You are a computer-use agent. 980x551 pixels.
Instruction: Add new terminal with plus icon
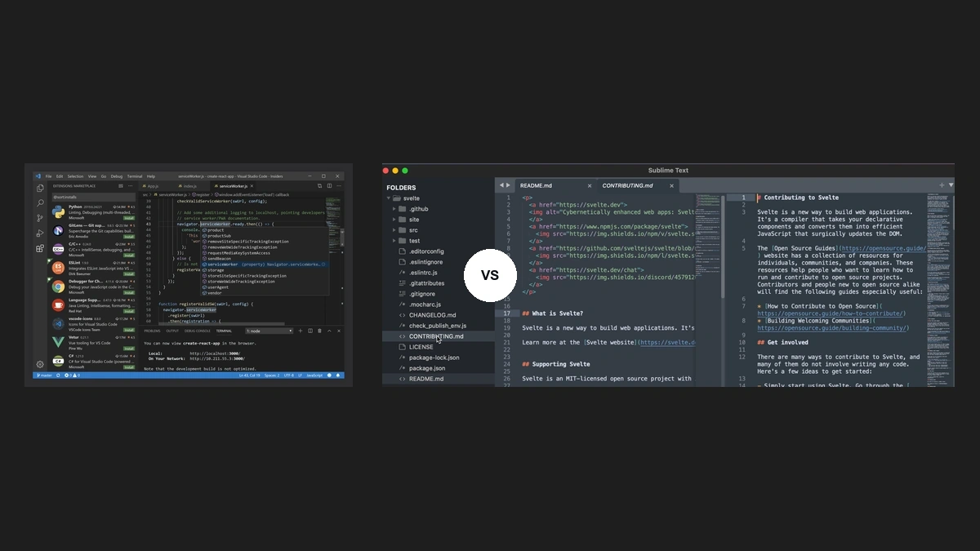click(x=301, y=331)
